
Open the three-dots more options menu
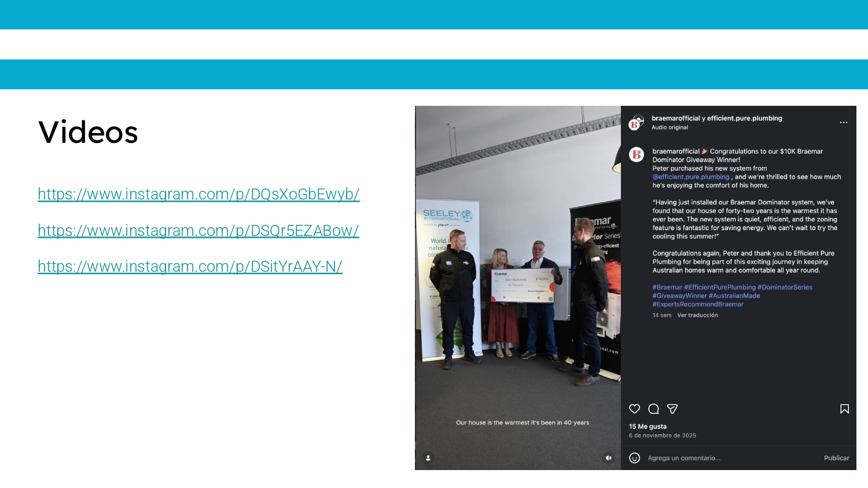[x=843, y=123]
